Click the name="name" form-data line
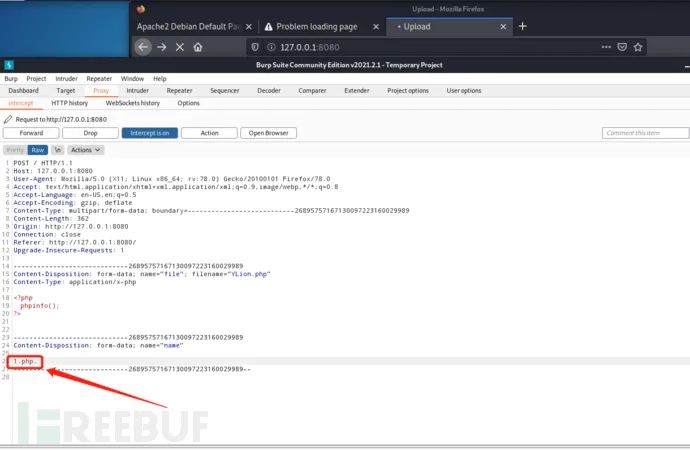The height and width of the screenshot is (451, 690). tap(98, 345)
